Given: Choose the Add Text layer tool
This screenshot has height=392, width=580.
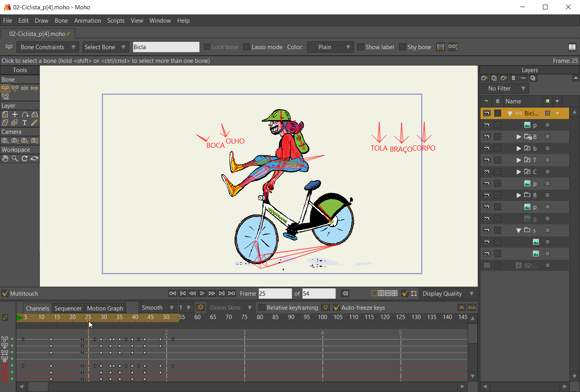Looking at the screenshot, I should [25, 123].
